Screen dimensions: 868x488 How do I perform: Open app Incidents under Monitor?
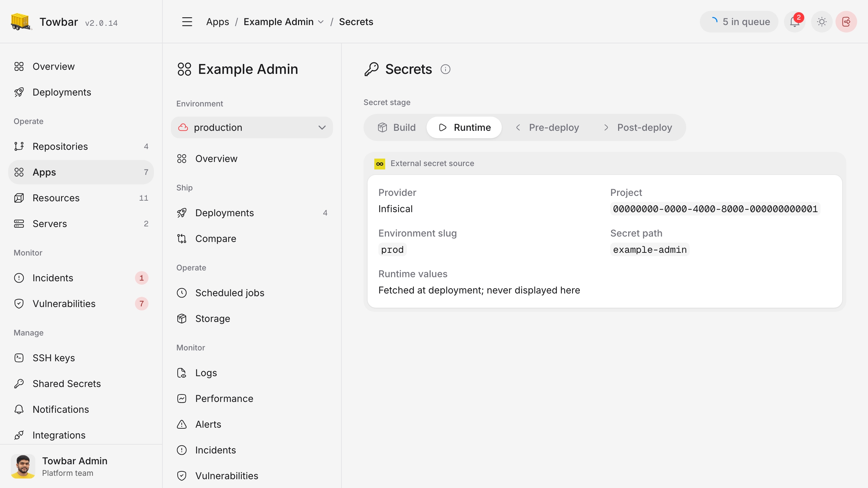[x=252, y=450]
